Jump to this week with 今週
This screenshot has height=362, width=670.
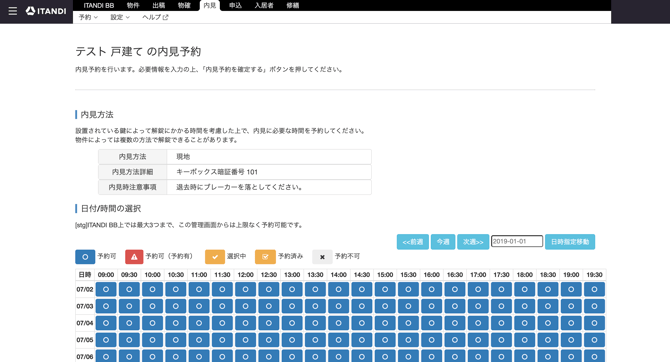coord(443,242)
